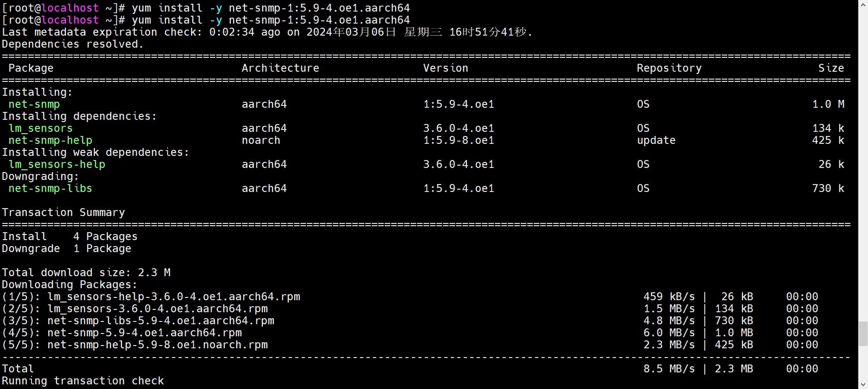The height and width of the screenshot is (389, 868).
Task: Click the Total download size line
Action: coord(86,272)
